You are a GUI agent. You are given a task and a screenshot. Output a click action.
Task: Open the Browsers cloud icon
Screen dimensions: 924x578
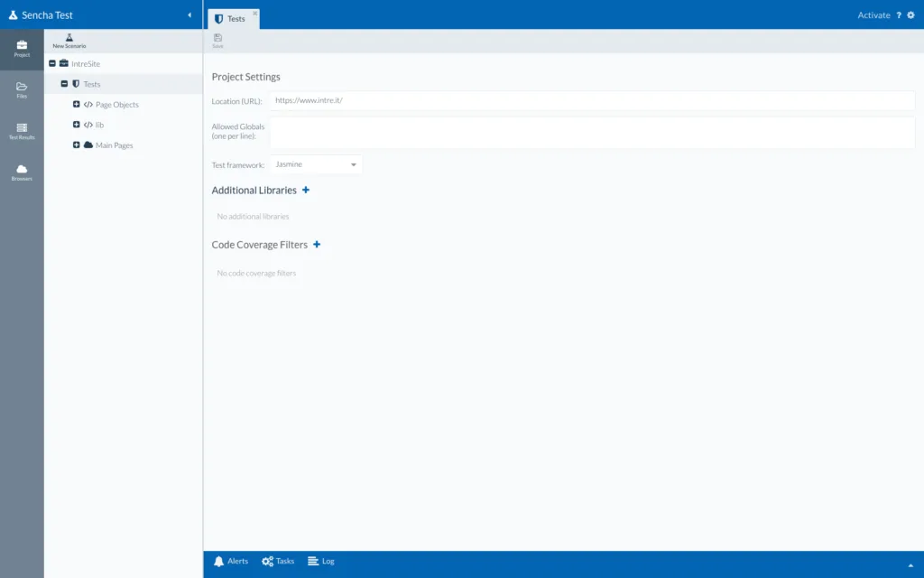[x=22, y=172]
